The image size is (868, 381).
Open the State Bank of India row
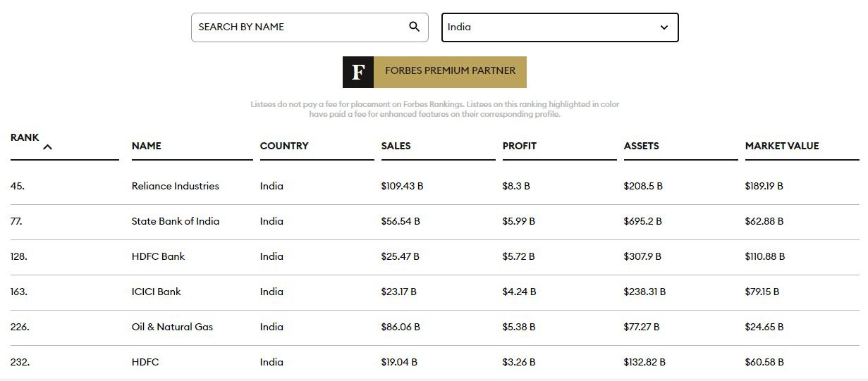click(x=434, y=222)
